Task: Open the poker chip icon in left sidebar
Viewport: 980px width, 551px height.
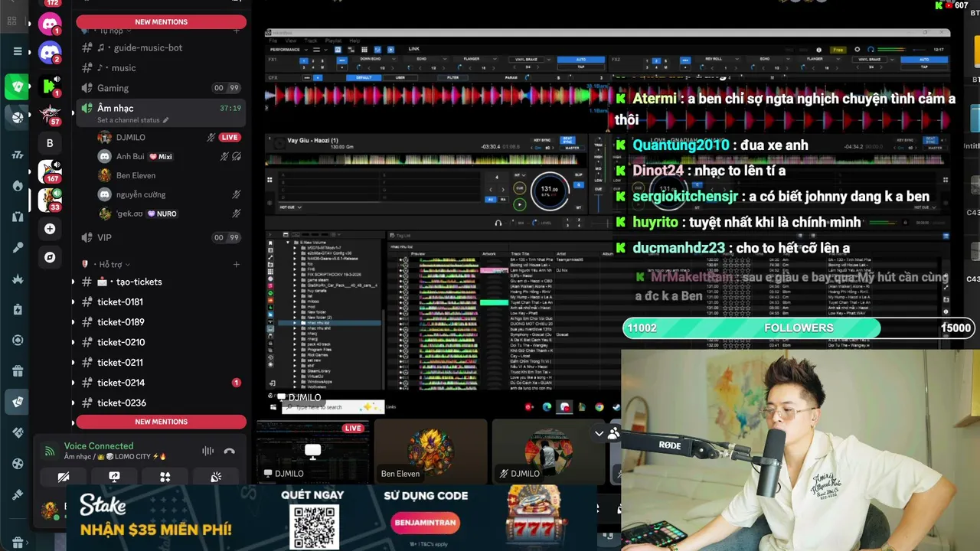Action: tap(18, 340)
